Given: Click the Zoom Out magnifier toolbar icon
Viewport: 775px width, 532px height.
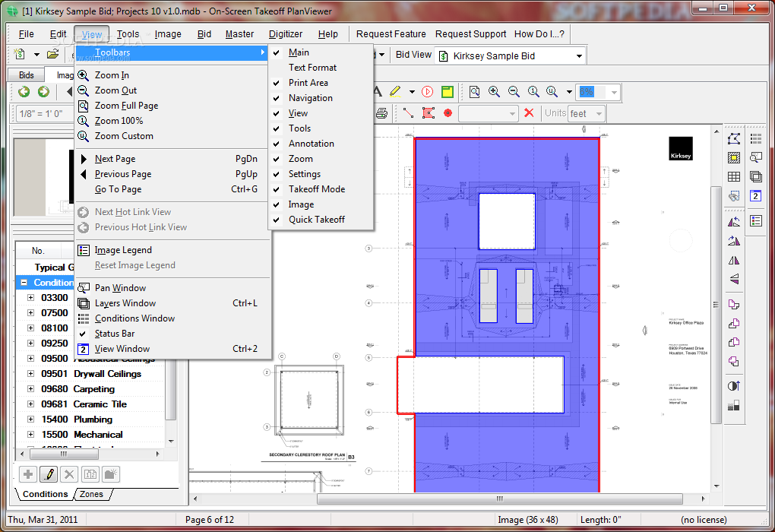Looking at the screenshot, I should coord(514,91).
